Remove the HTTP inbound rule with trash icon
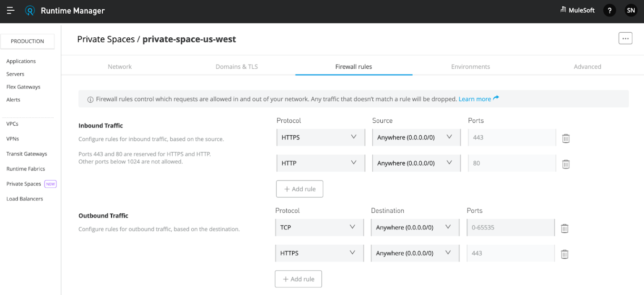Screen dimensions: 644x295 pyautogui.click(x=566, y=164)
